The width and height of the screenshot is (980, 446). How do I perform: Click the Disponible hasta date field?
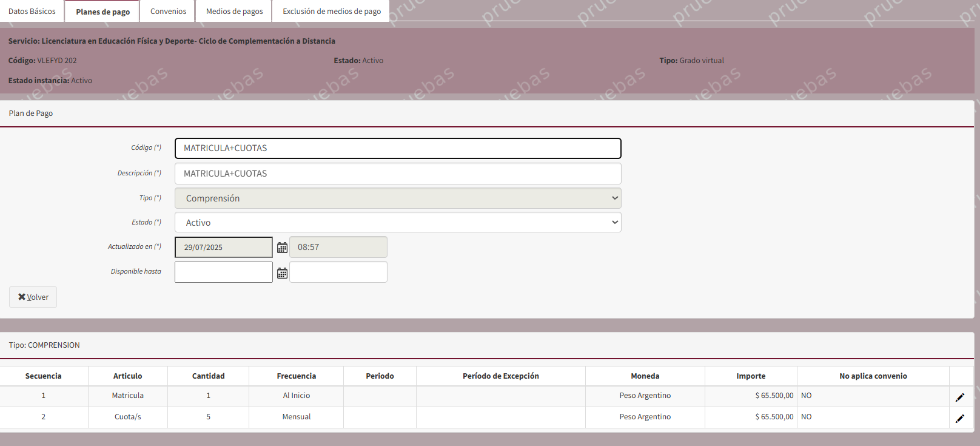tap(223, 272)
